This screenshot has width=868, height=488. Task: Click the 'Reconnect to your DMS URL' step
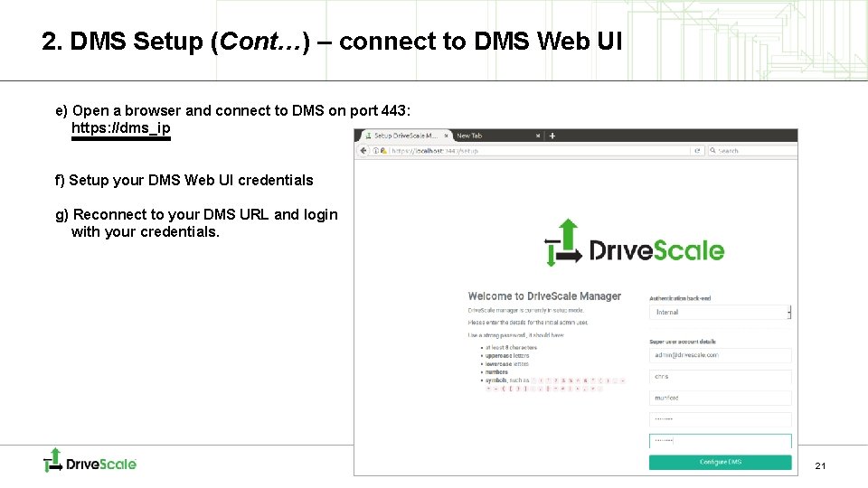196,223
